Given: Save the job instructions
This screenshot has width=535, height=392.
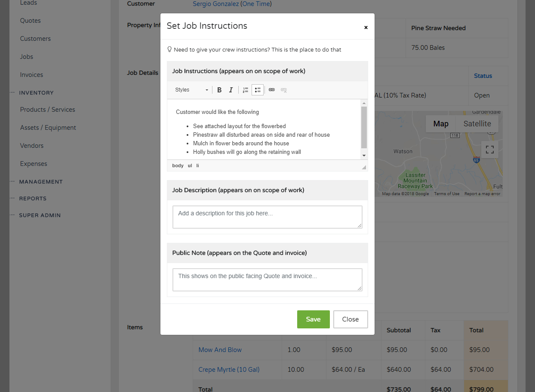Looking at the screenshot, I should pos(313,319).
